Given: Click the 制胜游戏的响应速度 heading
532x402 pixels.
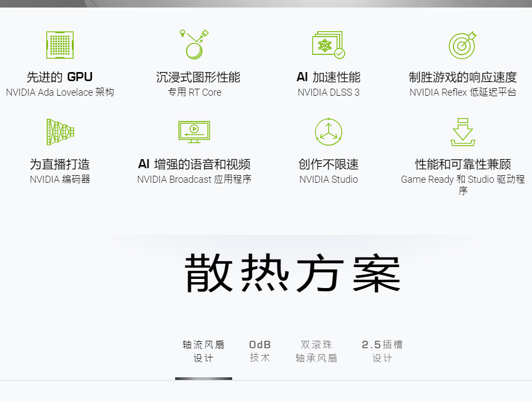Looking at the screenshot, I should 463,77.
